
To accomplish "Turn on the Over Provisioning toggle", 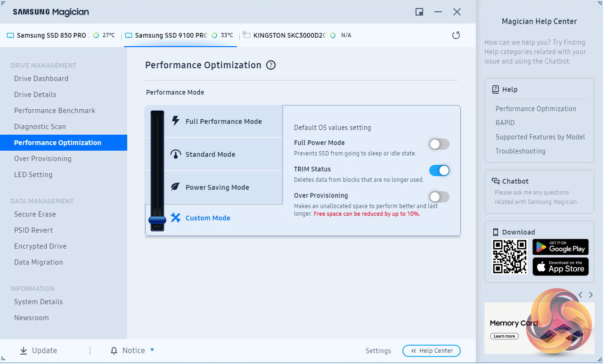I will (439, 197).
